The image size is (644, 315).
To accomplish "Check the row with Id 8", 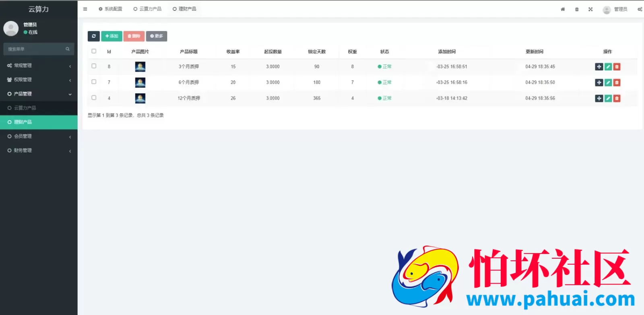I will click(94, 66).
